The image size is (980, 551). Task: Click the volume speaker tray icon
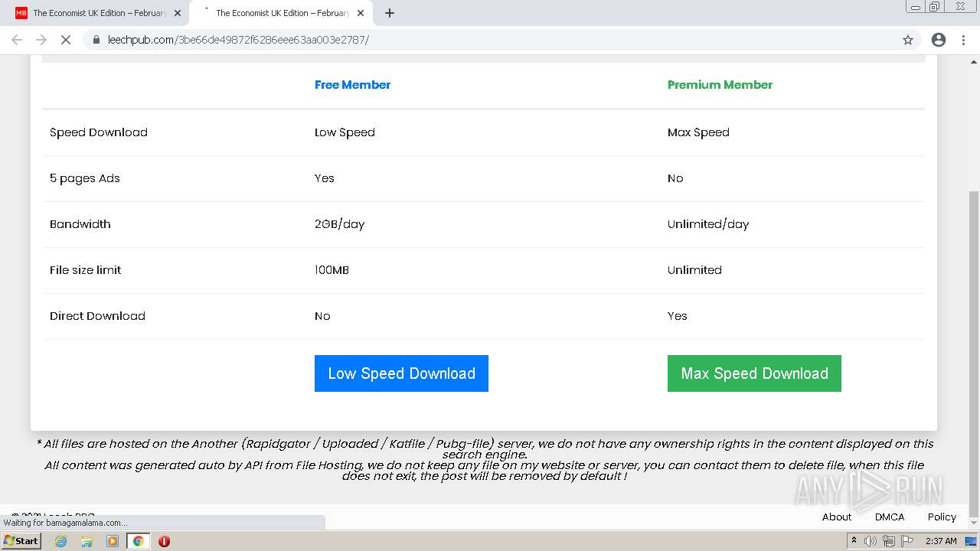coord(871,541)
